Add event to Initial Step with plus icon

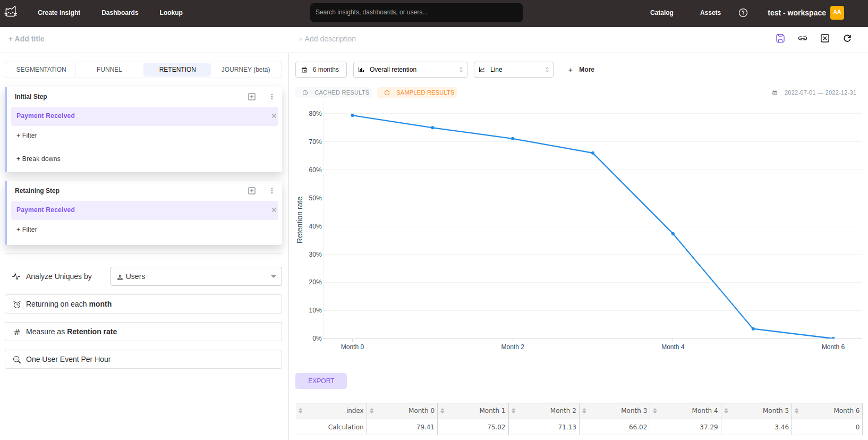pyautogui.click(x=252, y=97)
